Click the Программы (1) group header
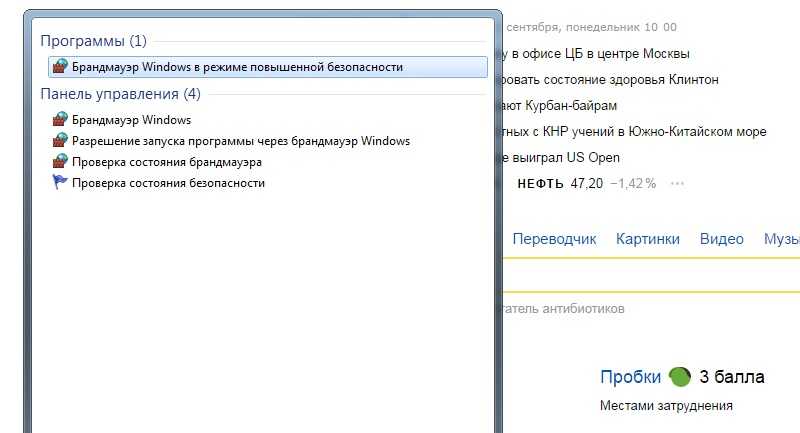 coord(93,41)
